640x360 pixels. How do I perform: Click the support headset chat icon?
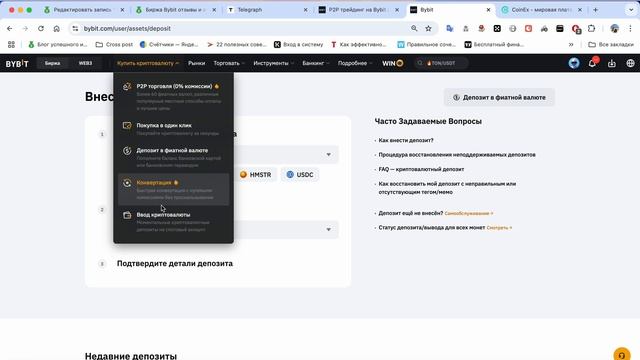point(622,355)
